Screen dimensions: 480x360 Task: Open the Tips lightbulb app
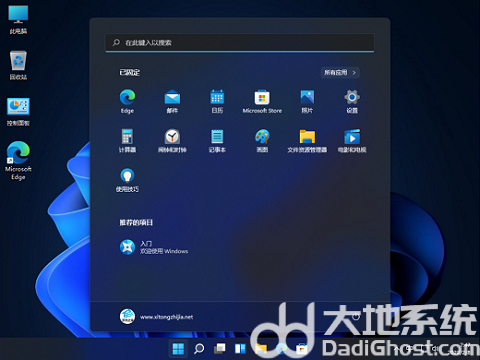tap(127, 180)
